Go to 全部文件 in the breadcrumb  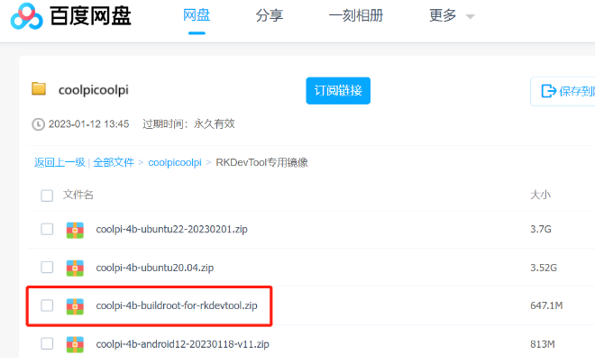click(114, 162)
